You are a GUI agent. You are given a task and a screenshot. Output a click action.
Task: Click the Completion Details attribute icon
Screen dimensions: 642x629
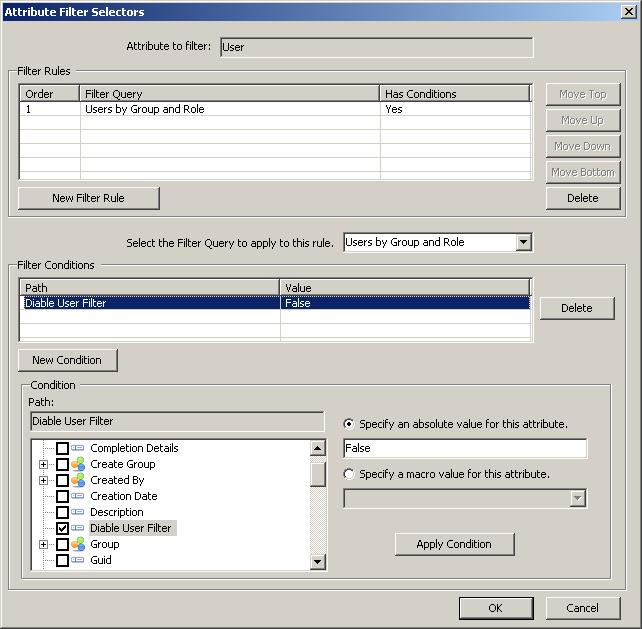pyautogui.click(x=78, y=448)
